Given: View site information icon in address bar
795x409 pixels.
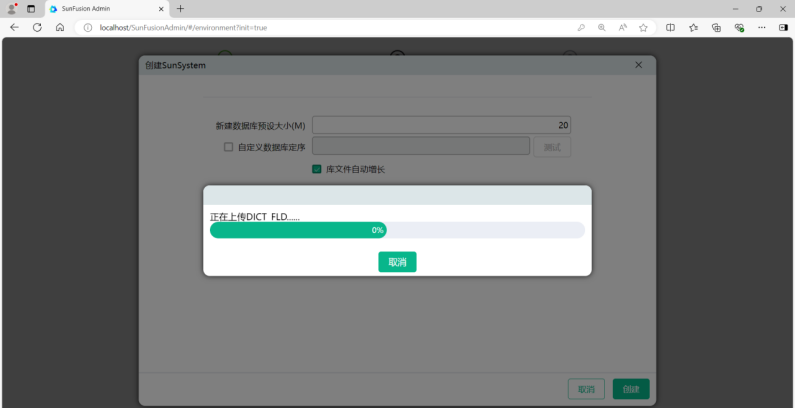Looking at the screenshot, I should point(88,28).
